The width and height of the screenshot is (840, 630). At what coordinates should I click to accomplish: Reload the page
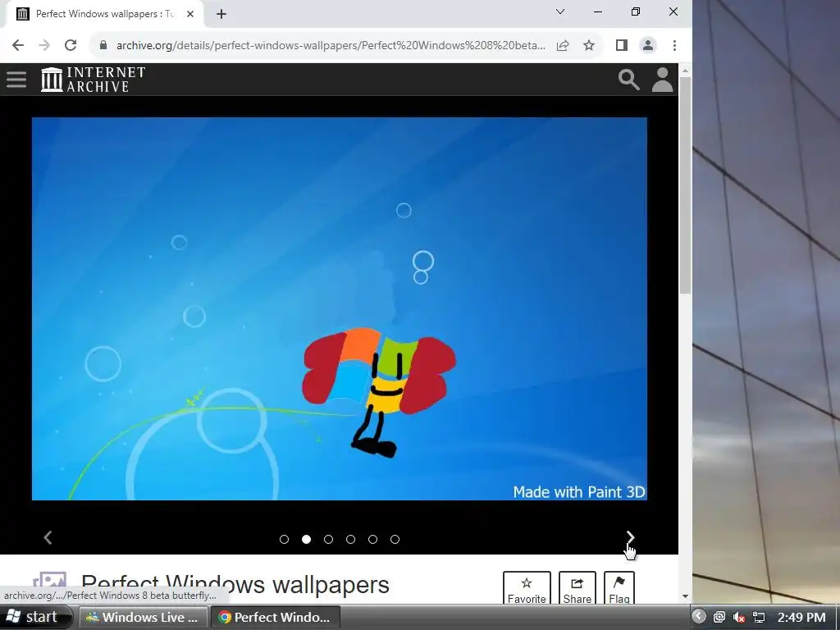(x=71, y=45)
